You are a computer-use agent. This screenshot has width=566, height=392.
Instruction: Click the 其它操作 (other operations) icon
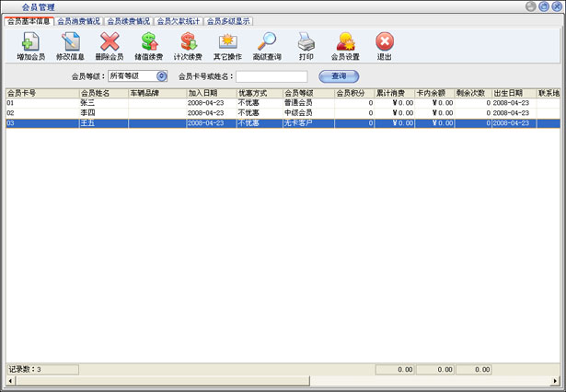click(x=227, y=45)
